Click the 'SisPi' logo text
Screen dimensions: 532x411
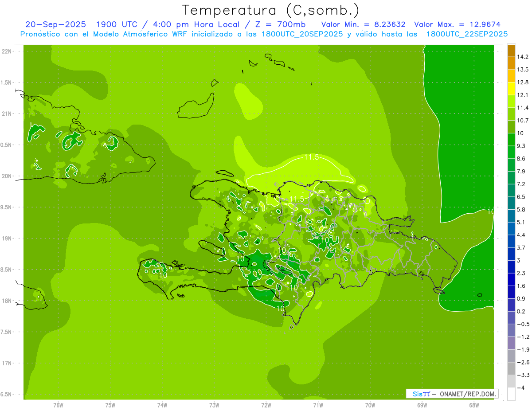(421, 394)
